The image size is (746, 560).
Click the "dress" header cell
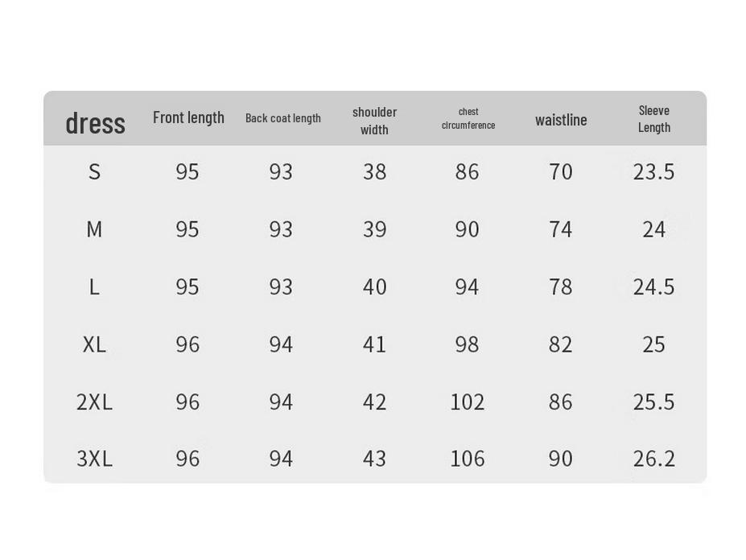coord(95,123)
